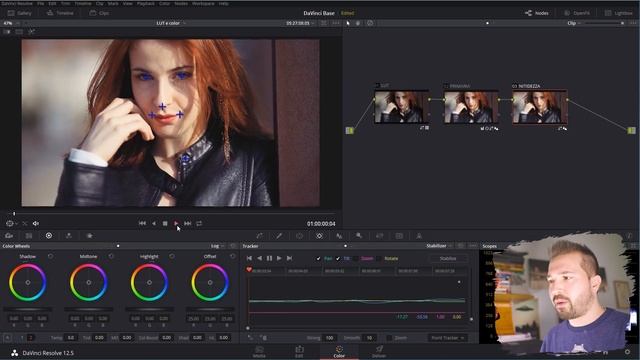Open the Workspace menu
Image resolution: width=640 pixels, height=360 pixels.
pyautogui.click(x=203, y=3)
